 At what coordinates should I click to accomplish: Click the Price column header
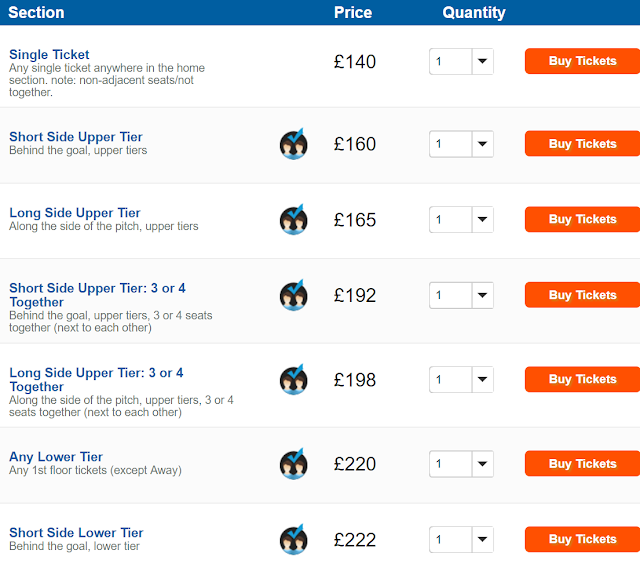tap(353, 13)
